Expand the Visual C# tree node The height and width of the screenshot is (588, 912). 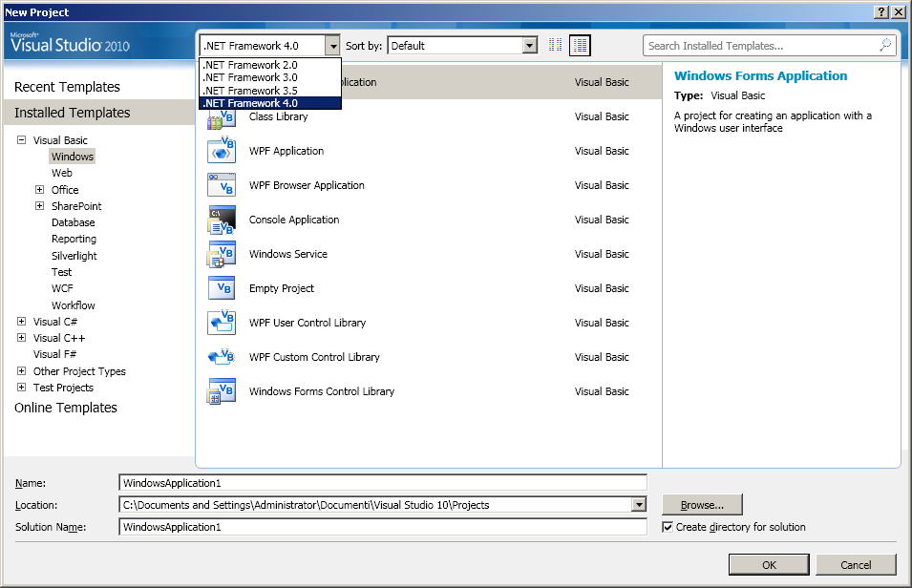point(22,322)
